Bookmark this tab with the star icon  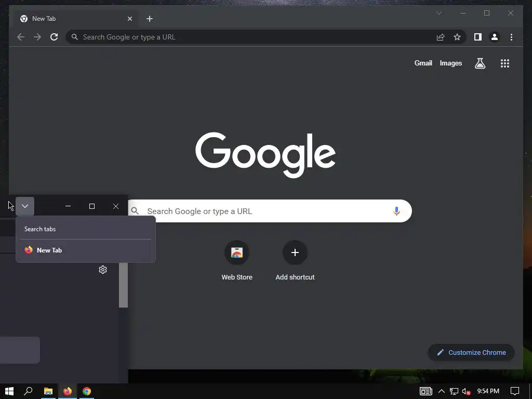(457, 37)
